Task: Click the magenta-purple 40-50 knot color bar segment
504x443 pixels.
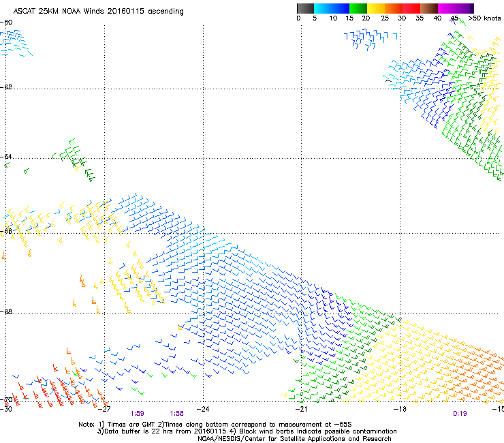Action: 456,8
